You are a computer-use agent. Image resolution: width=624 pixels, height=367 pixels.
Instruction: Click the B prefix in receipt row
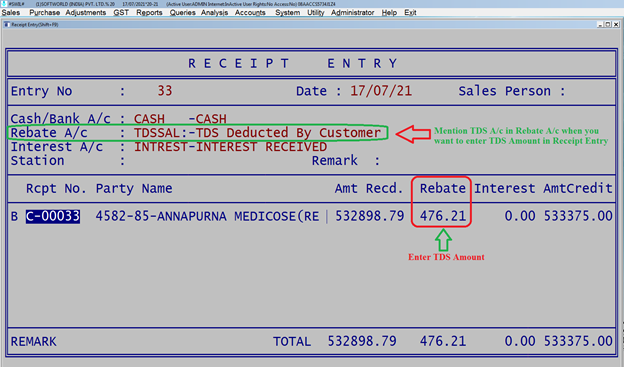point(14,216)
